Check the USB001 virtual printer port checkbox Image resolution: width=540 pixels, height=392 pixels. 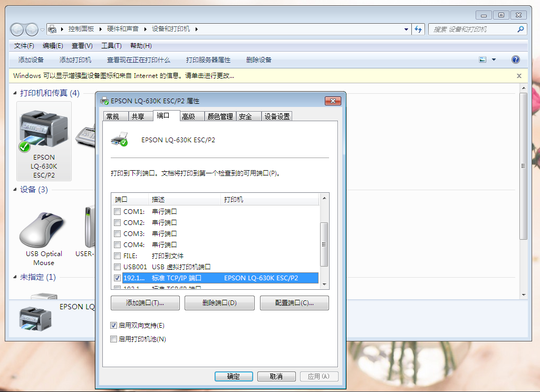tap(118, 267)
